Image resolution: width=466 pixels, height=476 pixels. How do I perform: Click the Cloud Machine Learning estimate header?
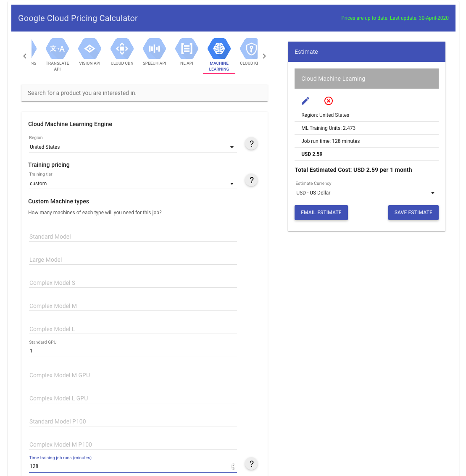(x=366, y=79)
